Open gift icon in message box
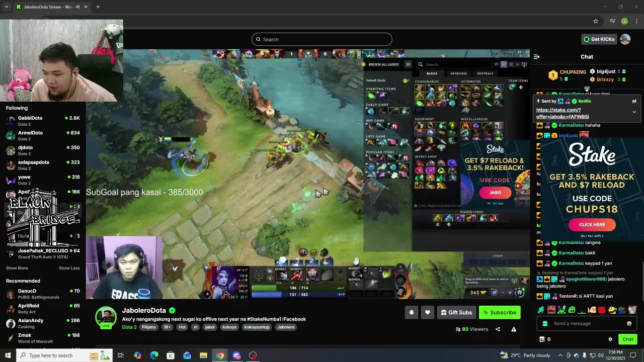 (545, 323)
